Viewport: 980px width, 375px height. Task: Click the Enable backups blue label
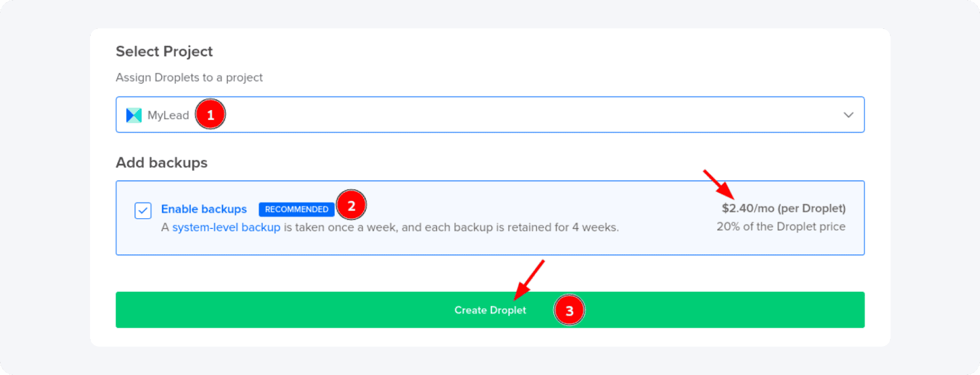[x=204, y=209]
